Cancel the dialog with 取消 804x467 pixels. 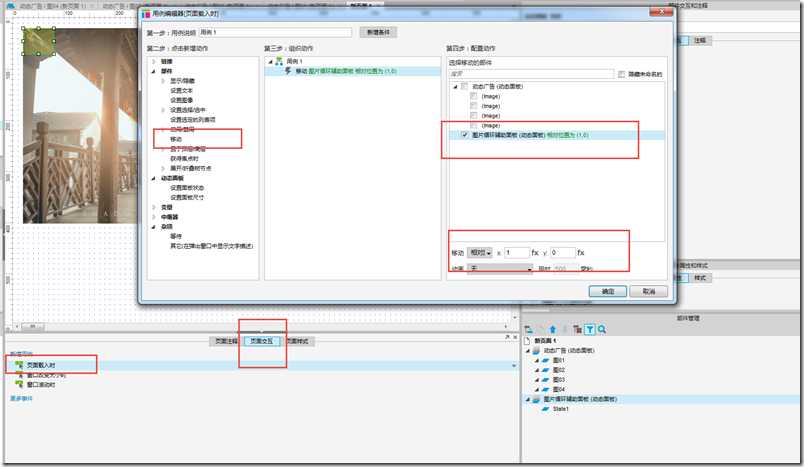[649, 291]
